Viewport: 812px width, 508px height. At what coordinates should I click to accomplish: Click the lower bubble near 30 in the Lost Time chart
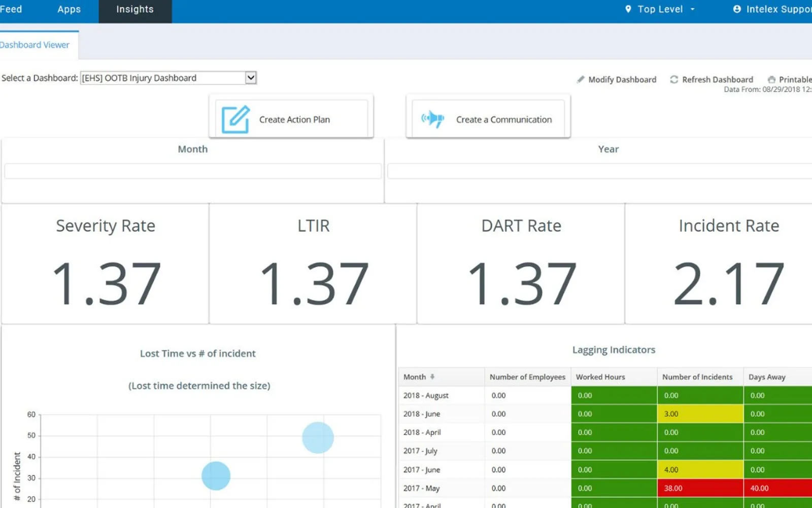tap(216, 476)
